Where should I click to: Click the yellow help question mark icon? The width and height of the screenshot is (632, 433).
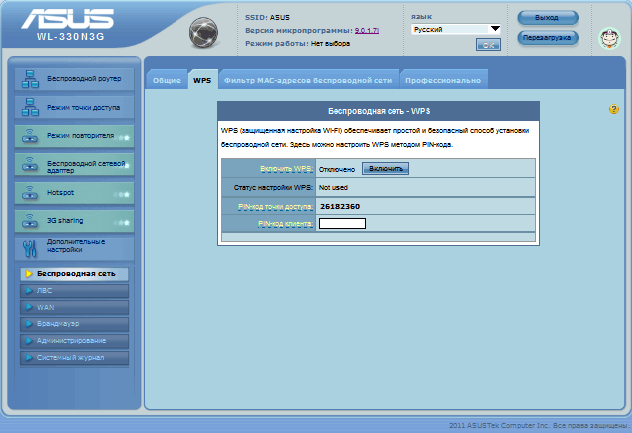(x=614, y=108)
